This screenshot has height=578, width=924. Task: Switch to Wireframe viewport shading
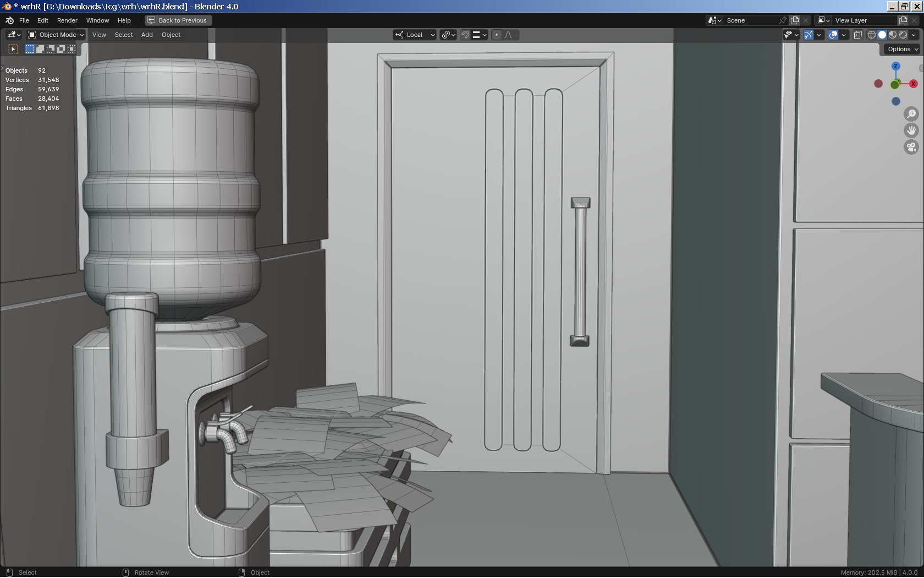coord(872,35)
